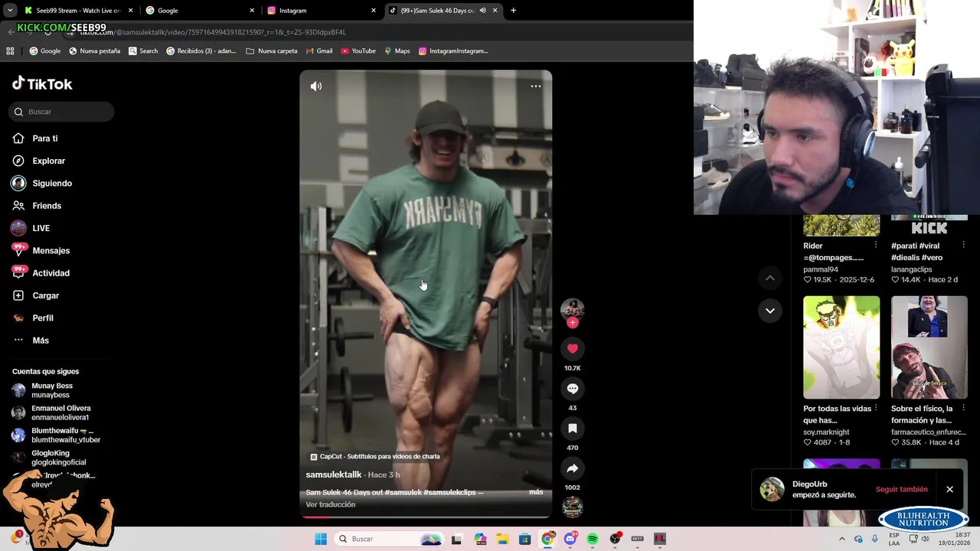This screenshot has width=980, height=551.
Task: Open a new browser tab
Action: tap(513, 11)
